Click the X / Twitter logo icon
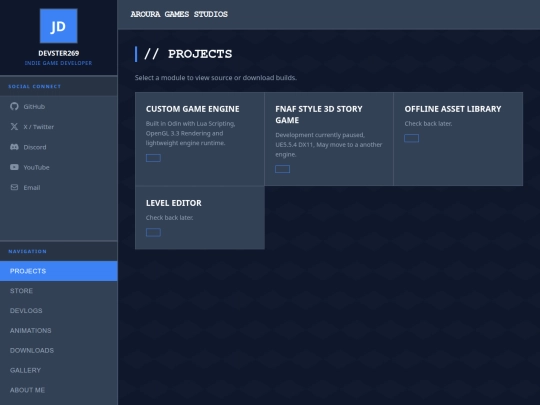The image size is (540, 405). click(x=14, y=127)
